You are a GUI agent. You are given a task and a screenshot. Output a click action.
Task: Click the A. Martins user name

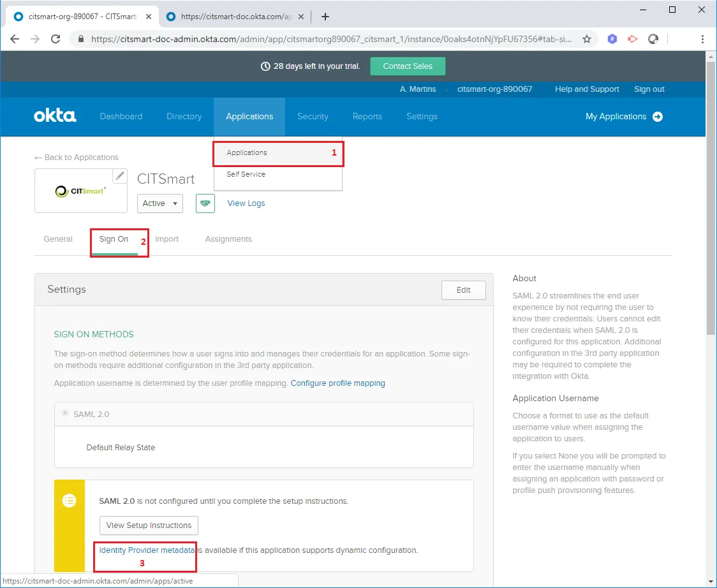click(x=417, y=89)
